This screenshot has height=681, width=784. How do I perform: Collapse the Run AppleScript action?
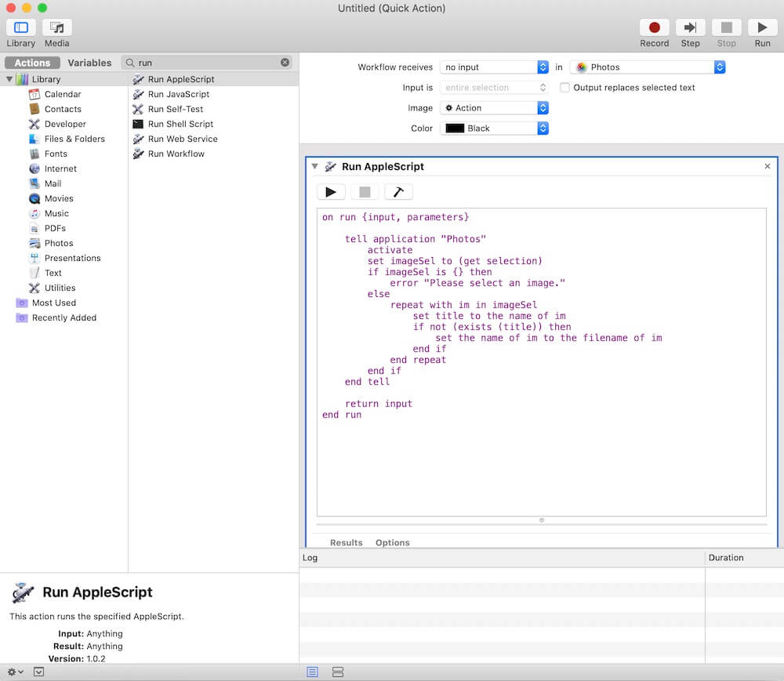tap(314, 166)
